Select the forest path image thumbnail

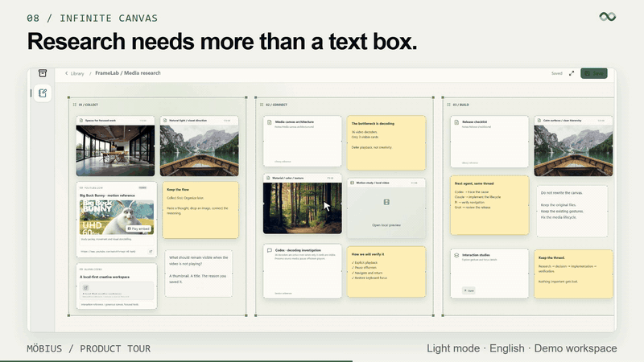pyautogui.click(x=303, y=208)
